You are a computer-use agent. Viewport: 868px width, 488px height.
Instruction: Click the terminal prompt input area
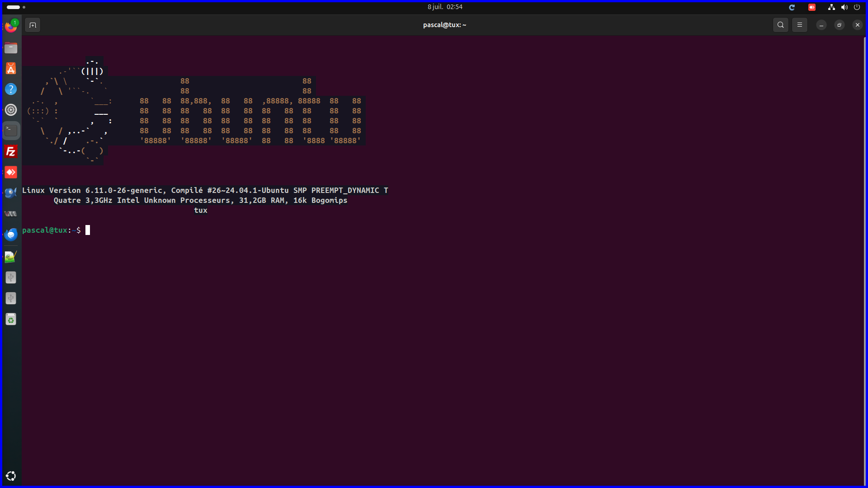(x=89, y=230)
